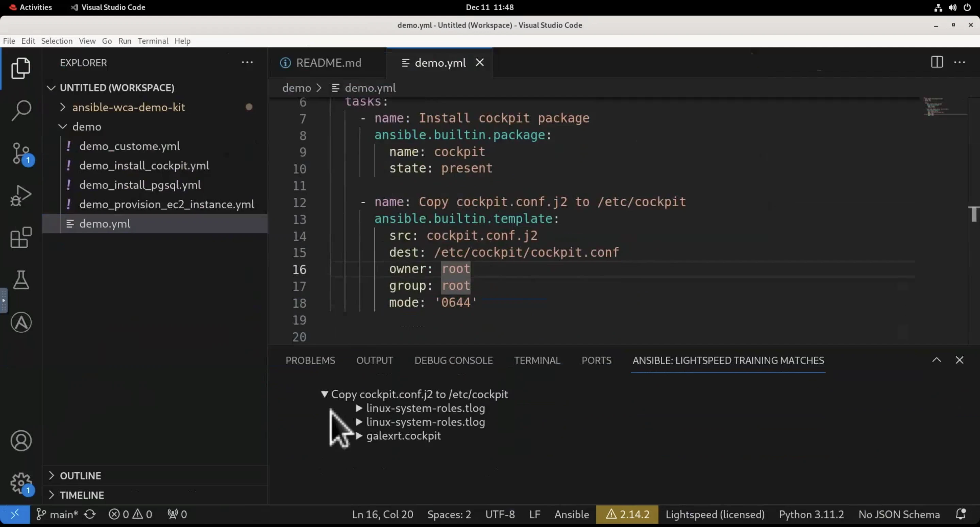Open Run and Debug view
The width and height of the screenshot is (980, 527).
21,195
